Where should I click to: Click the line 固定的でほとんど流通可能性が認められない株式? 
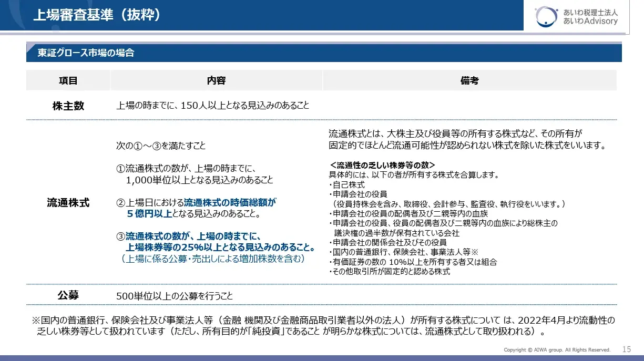[467, 145]
